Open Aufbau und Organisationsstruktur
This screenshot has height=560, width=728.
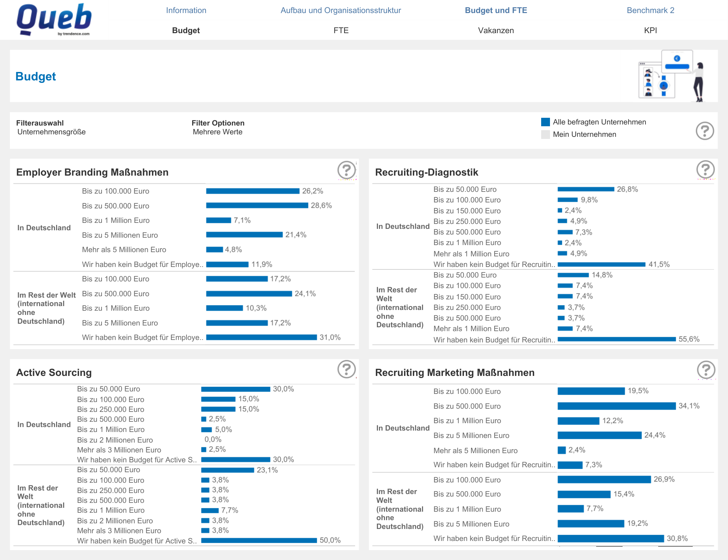click(x=340, y=10)
